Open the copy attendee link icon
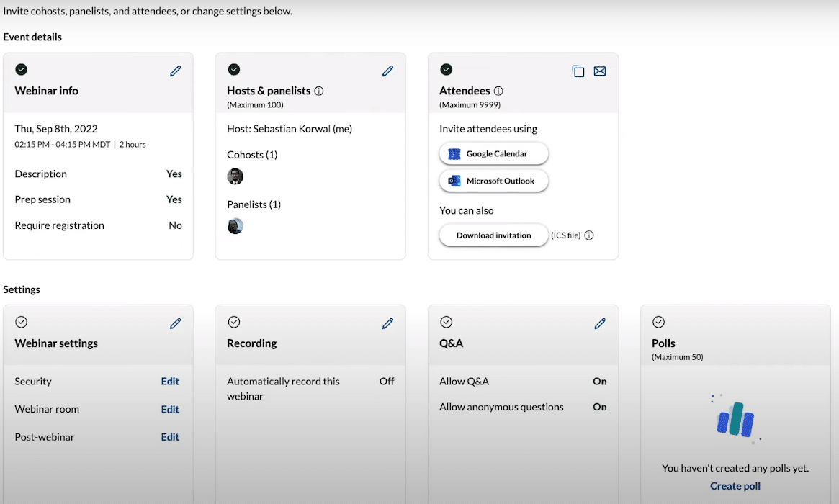Screen dimensions: 839x504 click(578, 71)
